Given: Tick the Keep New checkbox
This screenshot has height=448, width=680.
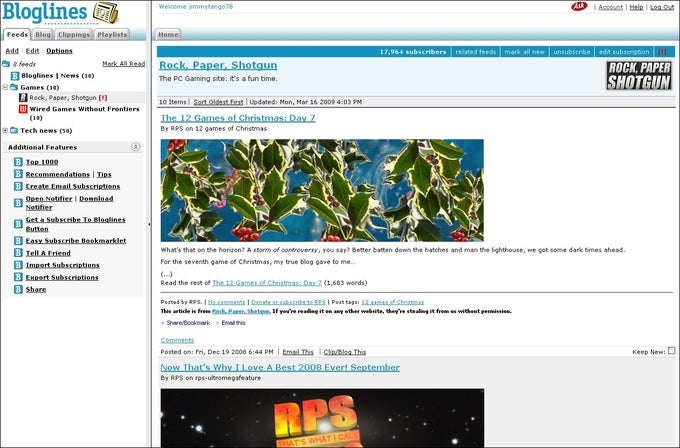Looking at the screenshot, I should [x=671, y=350].
